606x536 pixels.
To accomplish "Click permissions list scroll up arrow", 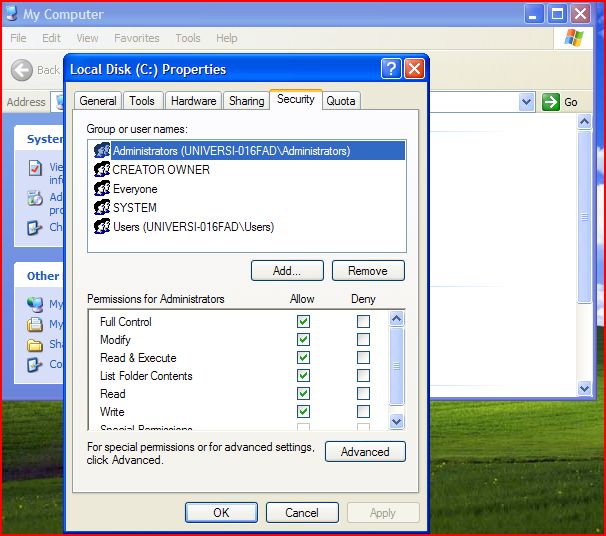I will 397,319.
